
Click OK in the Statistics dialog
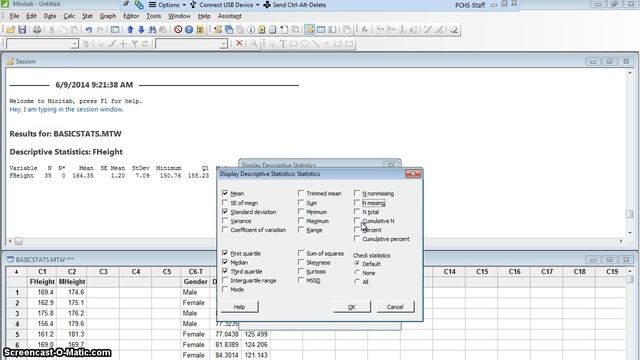[x=352, y=307]
